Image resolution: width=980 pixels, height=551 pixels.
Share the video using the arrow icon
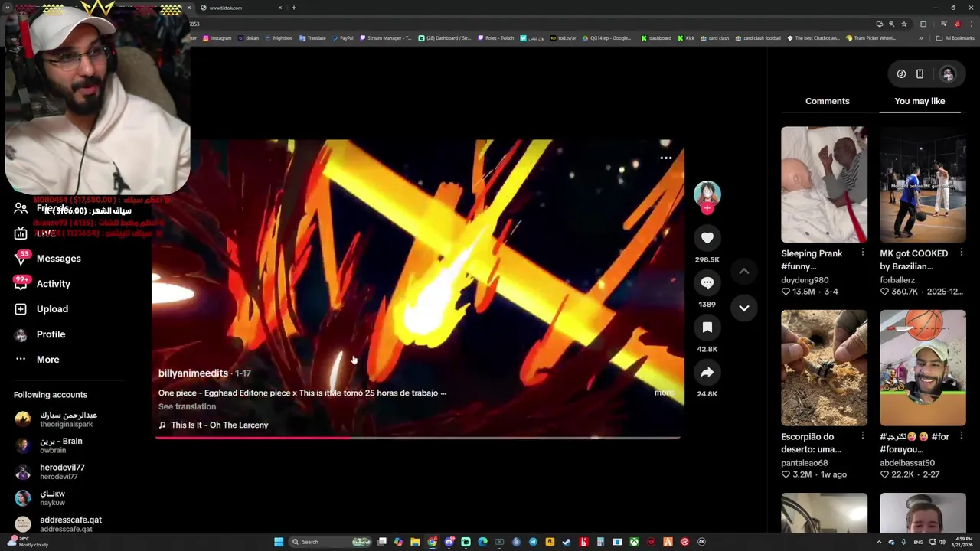pos(707,373)
